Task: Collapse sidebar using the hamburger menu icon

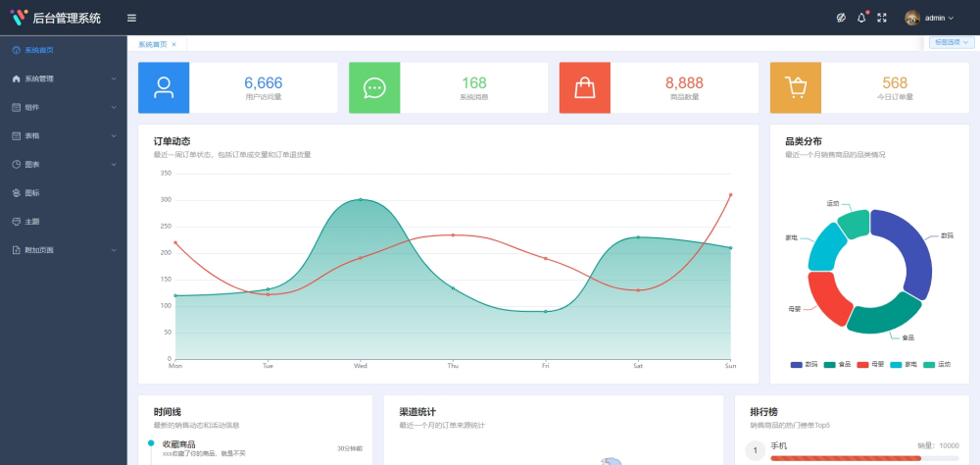Action: [x=131, y=18]
